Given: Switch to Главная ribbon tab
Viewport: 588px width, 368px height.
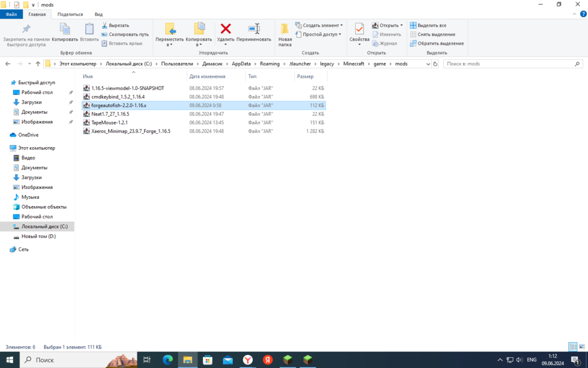Looking at the screenshot, I should tap(37, 14).
